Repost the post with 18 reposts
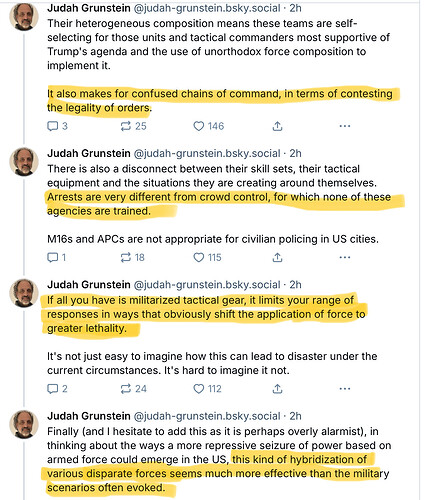 click(x=132, y=257)
